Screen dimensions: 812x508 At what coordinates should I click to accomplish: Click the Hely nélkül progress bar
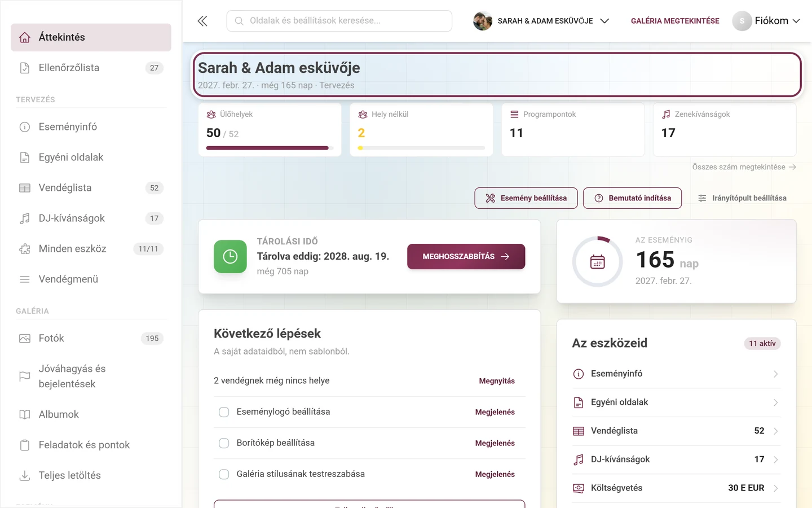coord(421,148)
